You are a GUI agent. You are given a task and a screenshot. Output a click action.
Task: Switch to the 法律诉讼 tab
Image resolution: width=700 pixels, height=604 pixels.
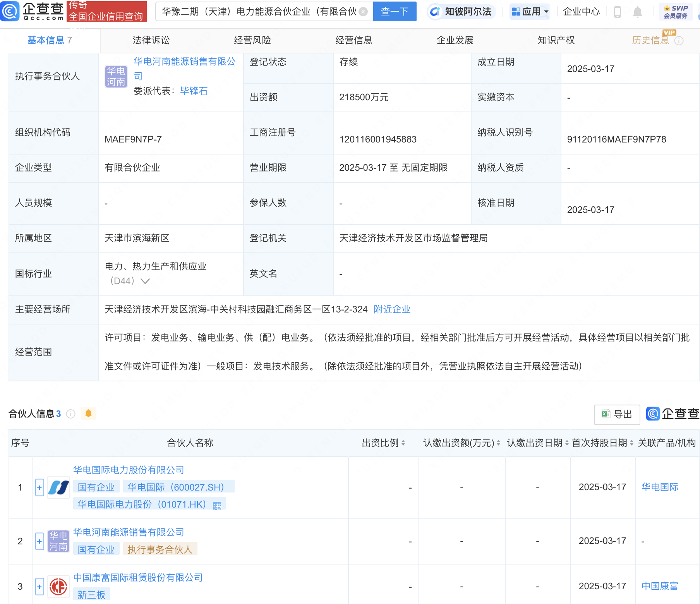coord(151,40)
